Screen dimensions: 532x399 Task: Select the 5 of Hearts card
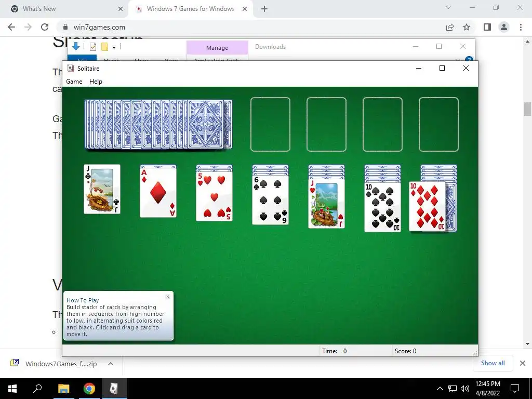(214, 196)
